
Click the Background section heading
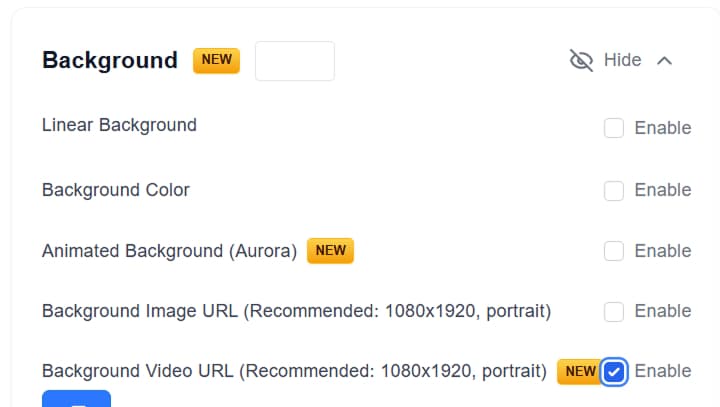pos(110,61)
